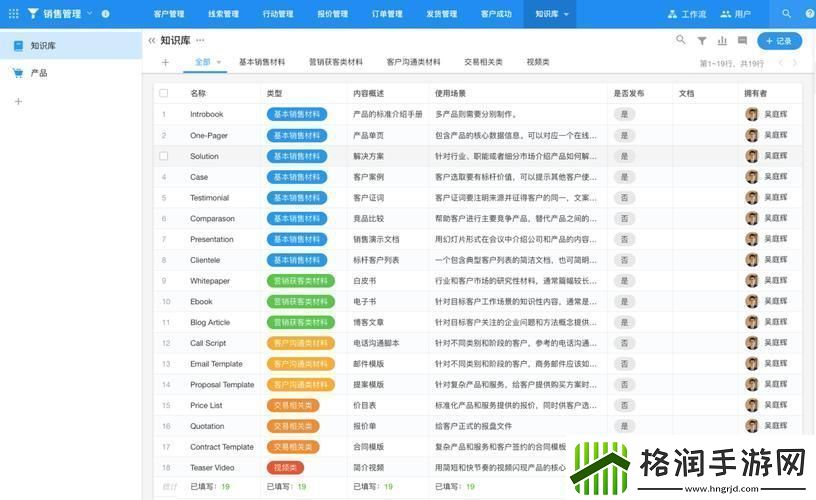Expand the 销售管理 app dropdown arrow
The height and width of the screenshot is (500, 816).
89,14
